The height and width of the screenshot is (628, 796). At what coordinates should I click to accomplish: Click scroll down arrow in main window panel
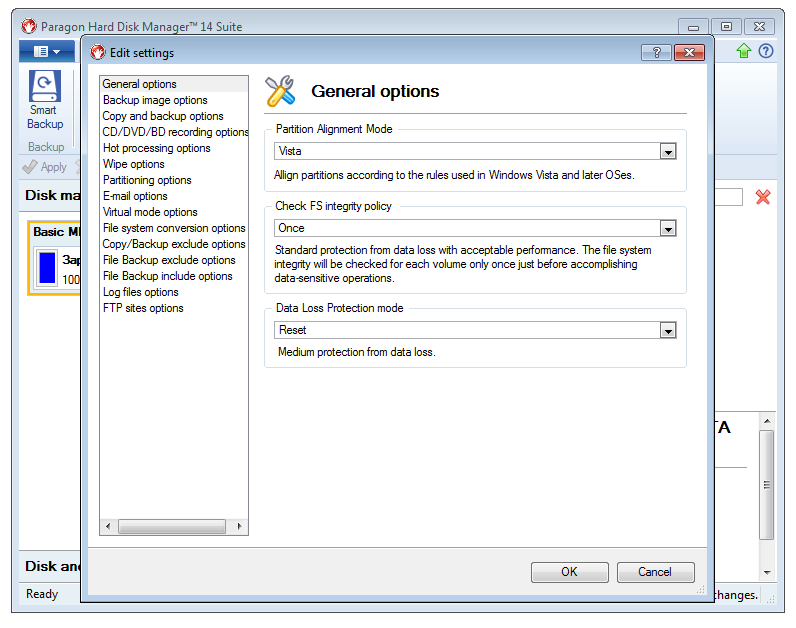point(767,572)
